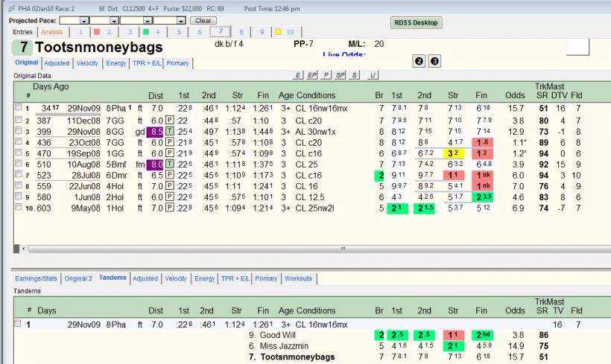
Task: Click the Clear button
Action: click(x=203, y=21)
